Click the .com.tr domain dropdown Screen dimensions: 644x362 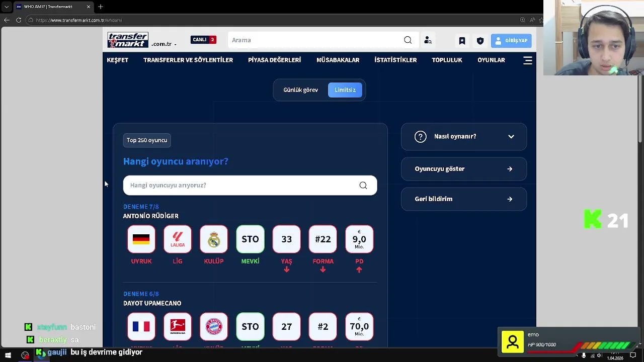point(164,44)
